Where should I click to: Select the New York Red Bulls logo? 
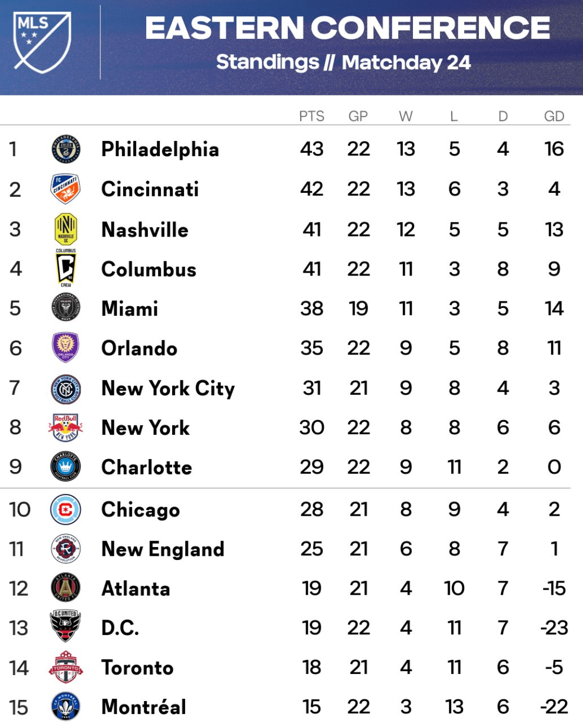pos(65,427)
